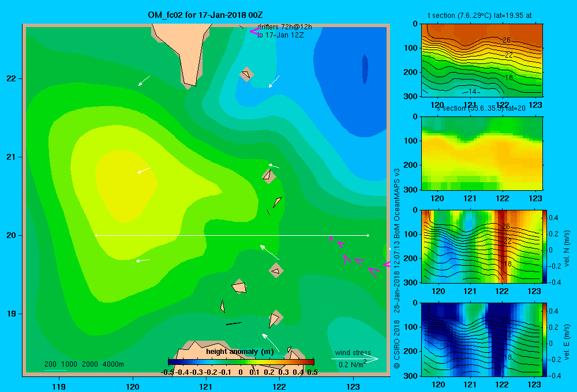
Task: Click the height anomaly color bar
Action: (x=241, y=361)
